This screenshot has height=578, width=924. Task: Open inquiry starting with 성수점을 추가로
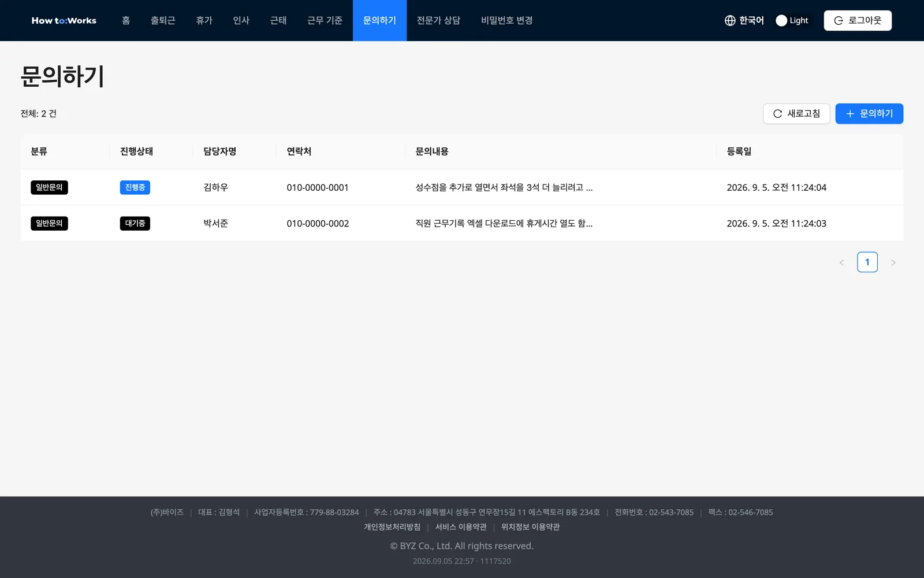504,187
